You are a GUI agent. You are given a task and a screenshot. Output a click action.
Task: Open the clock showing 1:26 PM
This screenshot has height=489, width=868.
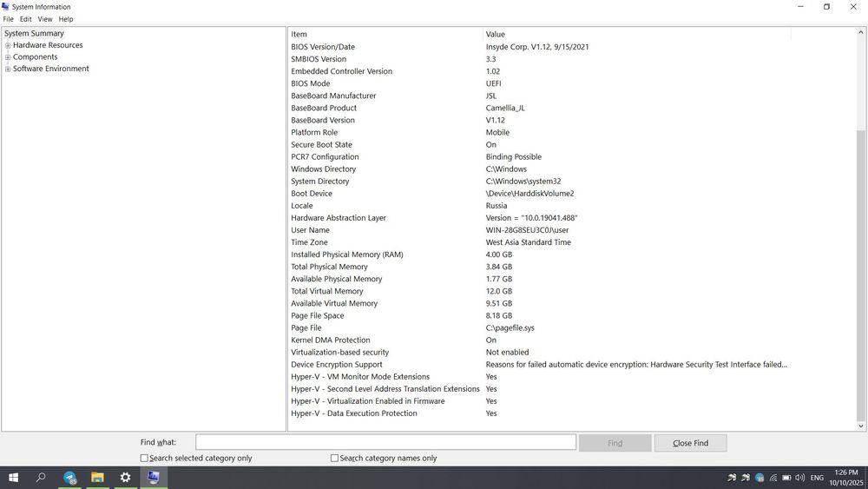click(845, 478)
